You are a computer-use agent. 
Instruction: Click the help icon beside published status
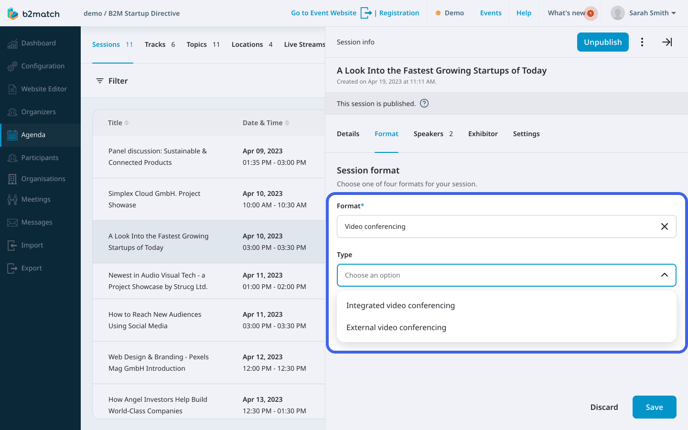(x=424, y=104)
